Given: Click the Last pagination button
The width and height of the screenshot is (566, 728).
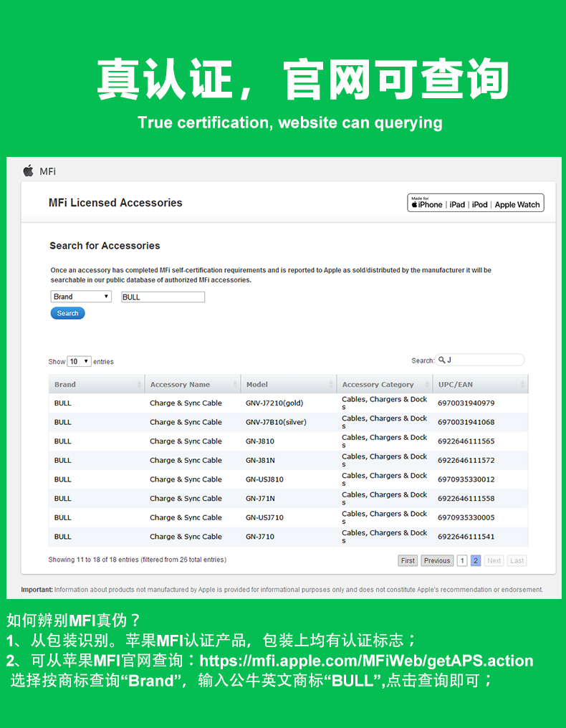Looking at the screenshot, I should 517,560.
